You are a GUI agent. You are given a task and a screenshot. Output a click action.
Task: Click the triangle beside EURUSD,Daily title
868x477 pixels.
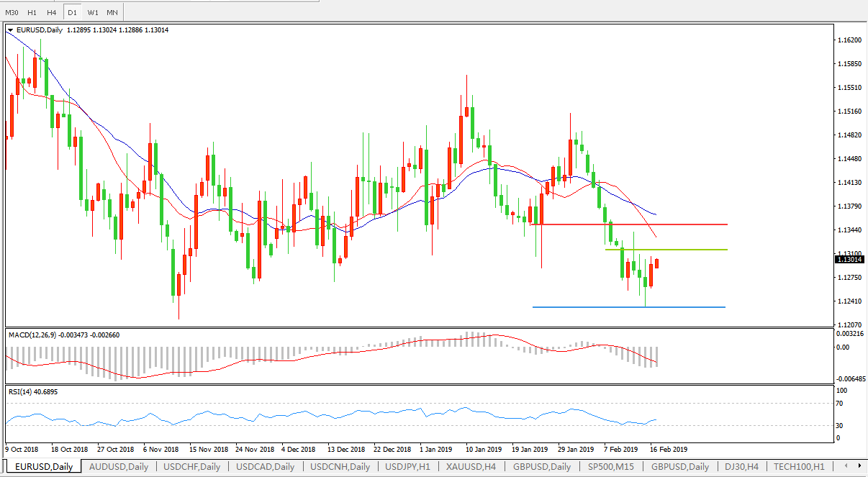10,30
